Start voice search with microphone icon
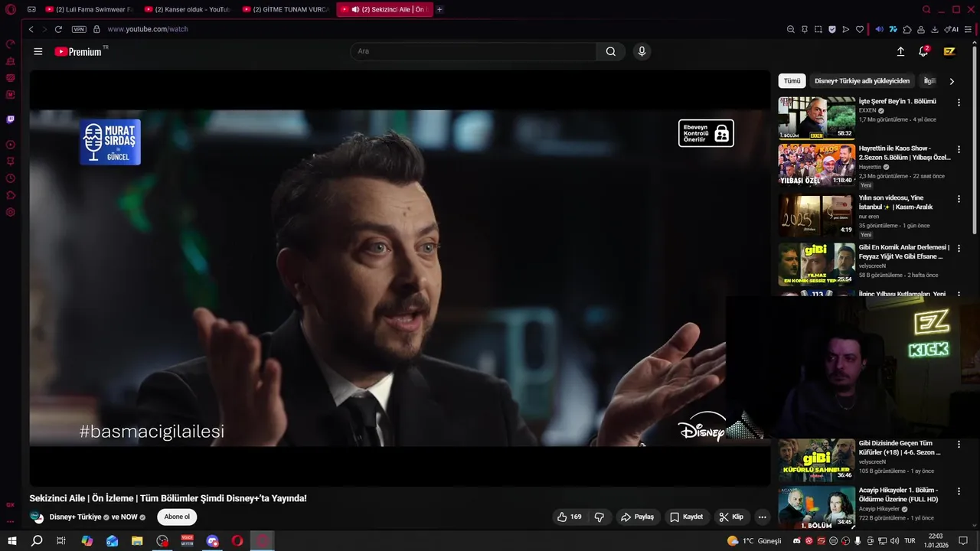980x551 pixels. coord(642,51)
